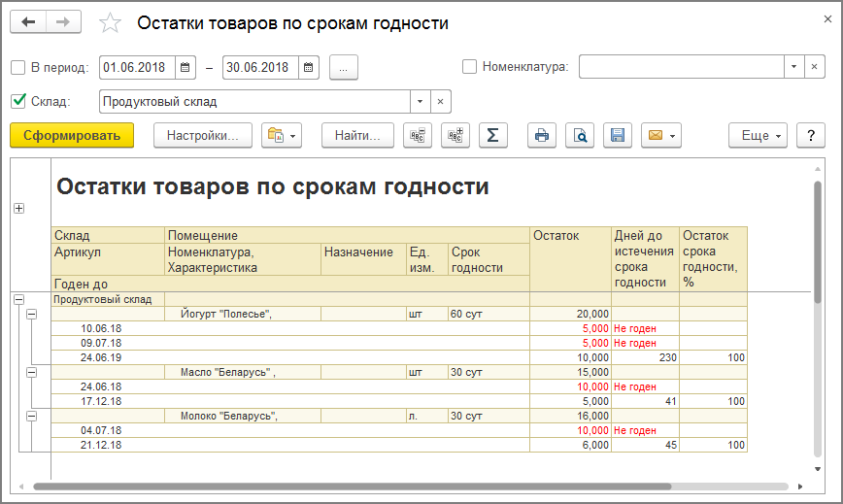Select the 21.12.18 expiry row
Image resolution: width=843 pixels, height=504 pixels.
tap(399, 445)
